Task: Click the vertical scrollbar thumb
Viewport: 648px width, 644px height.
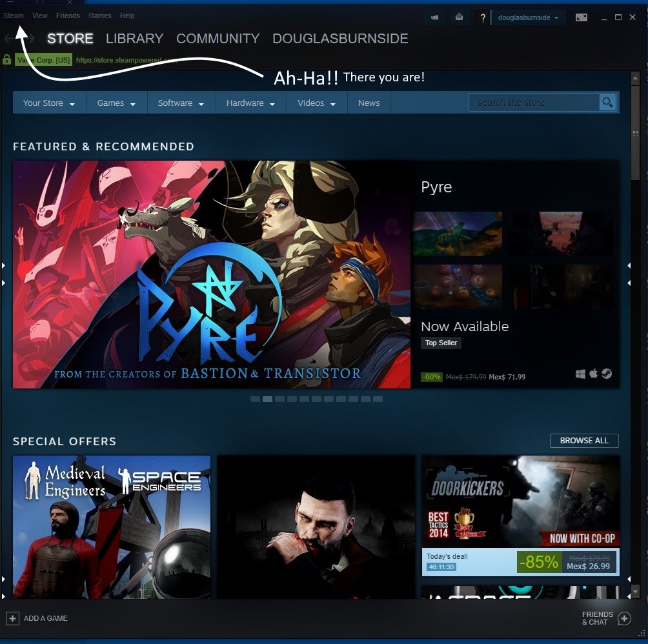Action: click(x=635, y=132)
